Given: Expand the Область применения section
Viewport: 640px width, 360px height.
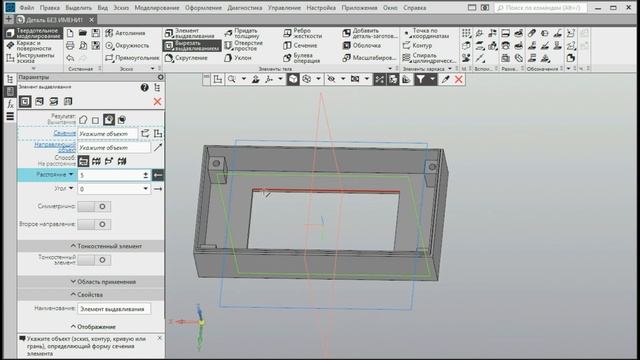Looking at the screenshot, I should [91, 282].
